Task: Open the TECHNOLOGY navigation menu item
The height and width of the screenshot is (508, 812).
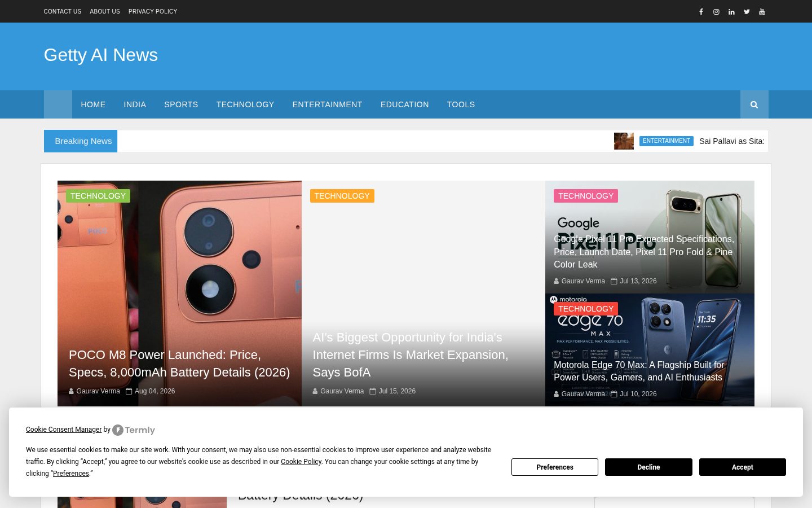Action: click(x=245, y=104)
